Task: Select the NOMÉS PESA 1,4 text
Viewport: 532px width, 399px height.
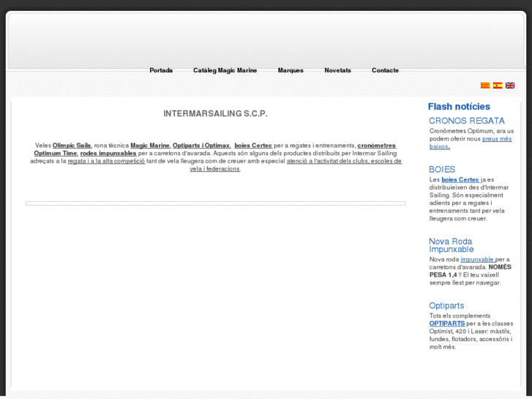Action: pyautogui.click(x=471, y=271)
